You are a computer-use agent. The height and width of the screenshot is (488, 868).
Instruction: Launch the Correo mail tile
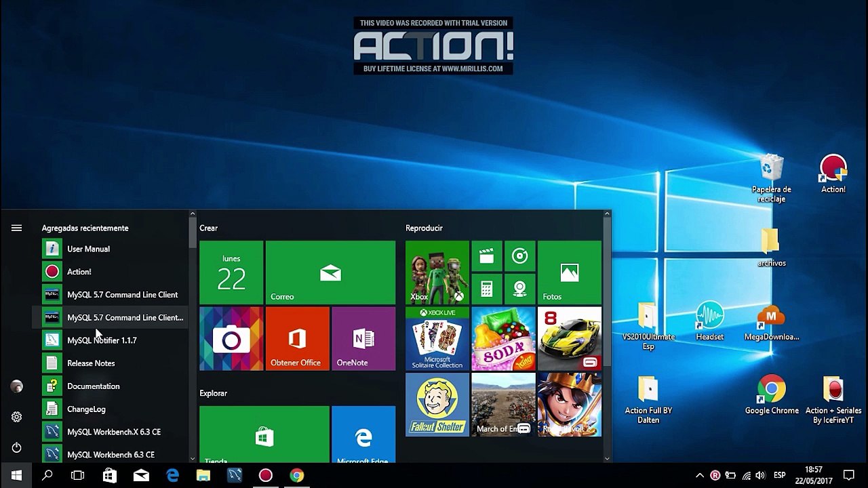pos(330,272)
